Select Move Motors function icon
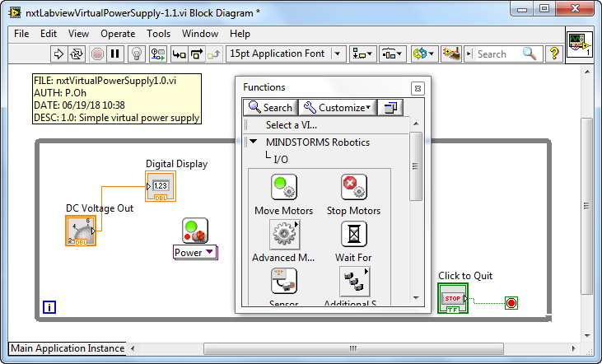Screen dimensions: 602x364 click(284, 187)
